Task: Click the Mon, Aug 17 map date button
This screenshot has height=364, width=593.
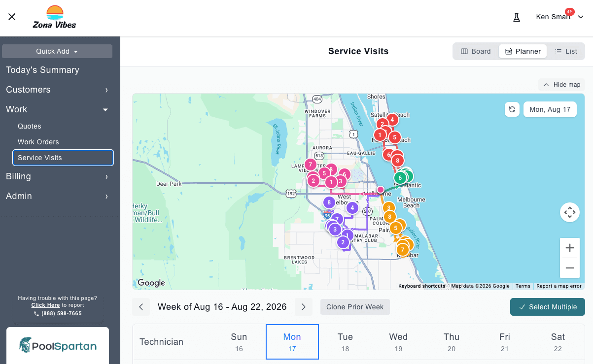Action: pos(550,109)
